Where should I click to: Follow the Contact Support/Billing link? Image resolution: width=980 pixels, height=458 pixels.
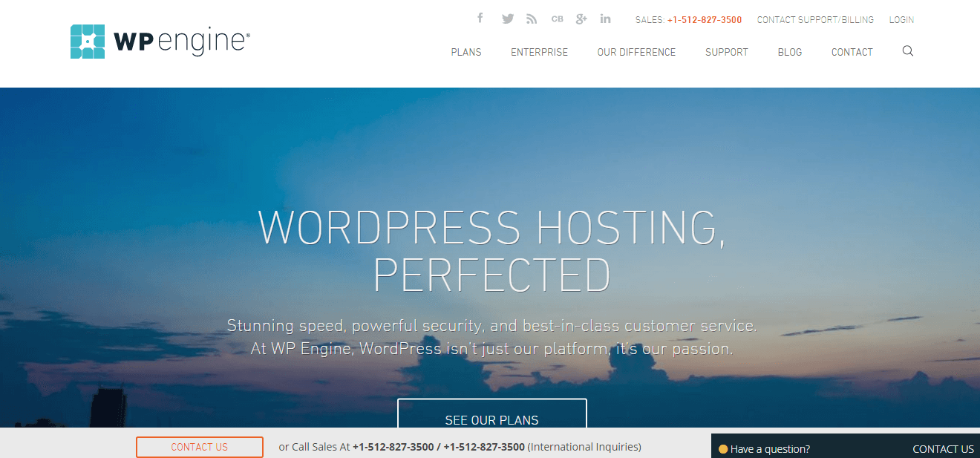[x=815, y=20]
